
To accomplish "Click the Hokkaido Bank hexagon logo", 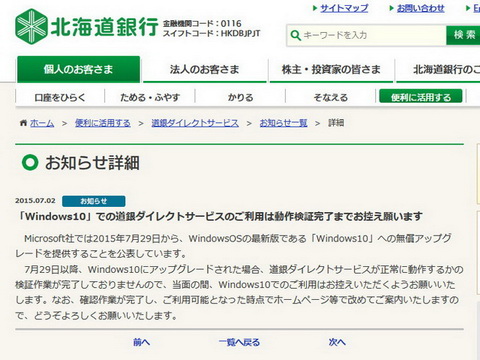I will tap(31, 26).
